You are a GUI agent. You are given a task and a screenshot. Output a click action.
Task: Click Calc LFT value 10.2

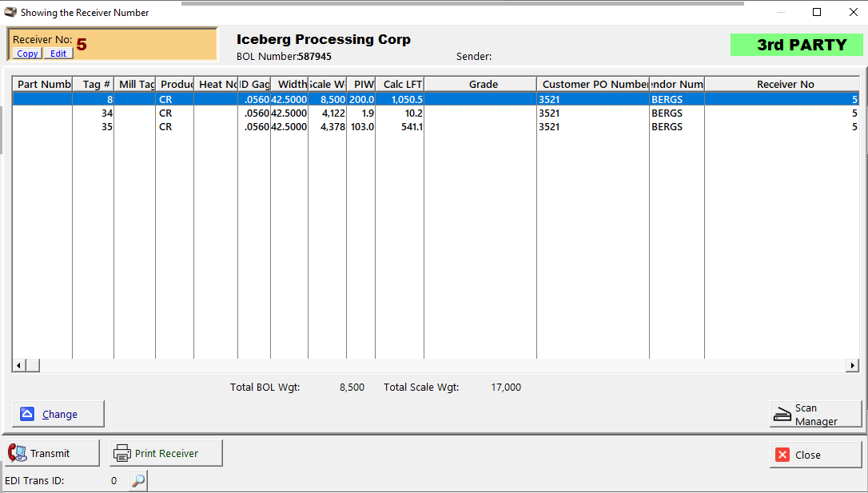click(413, 113)
